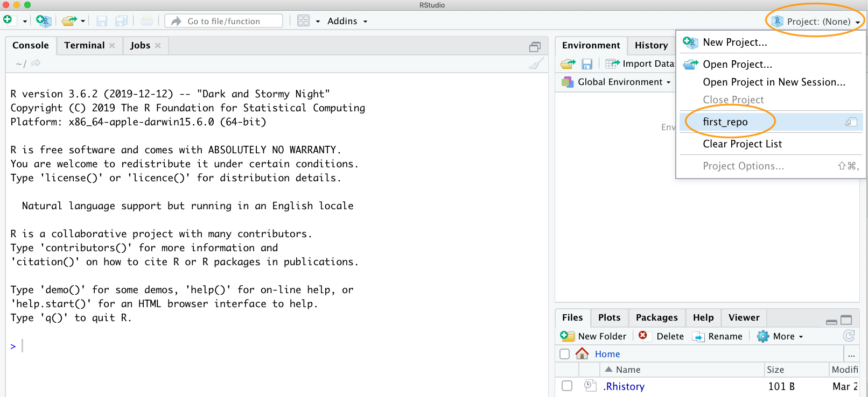The width and height of the screenshot is (868, 397).
Task: Click the view current directory arrow icon
Action: (36, 63)
